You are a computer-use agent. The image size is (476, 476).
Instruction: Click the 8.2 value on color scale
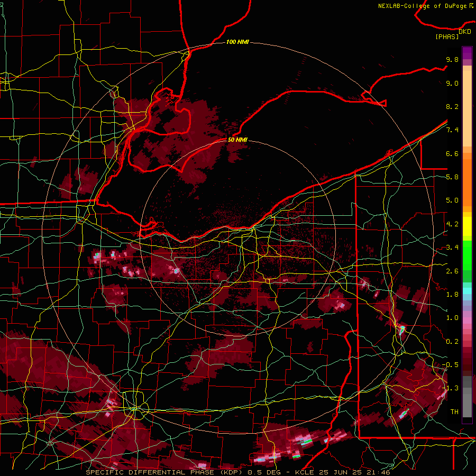pos(452,106)
